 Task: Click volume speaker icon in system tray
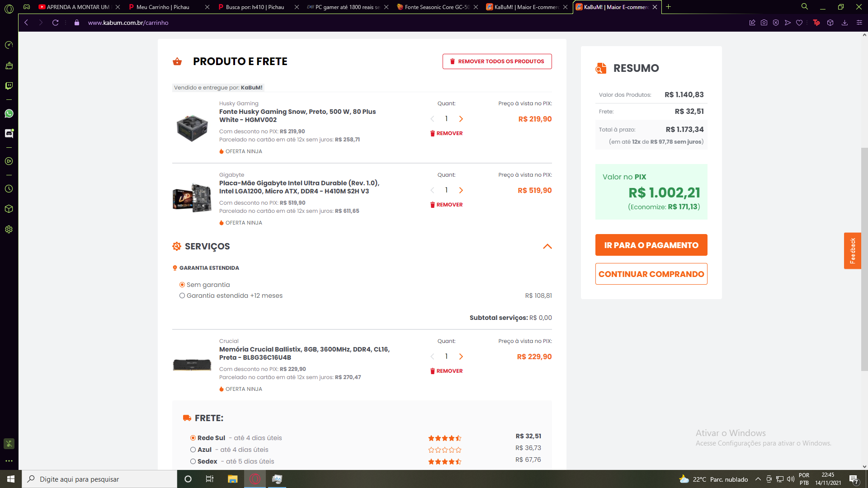click(x=791, y=479)
